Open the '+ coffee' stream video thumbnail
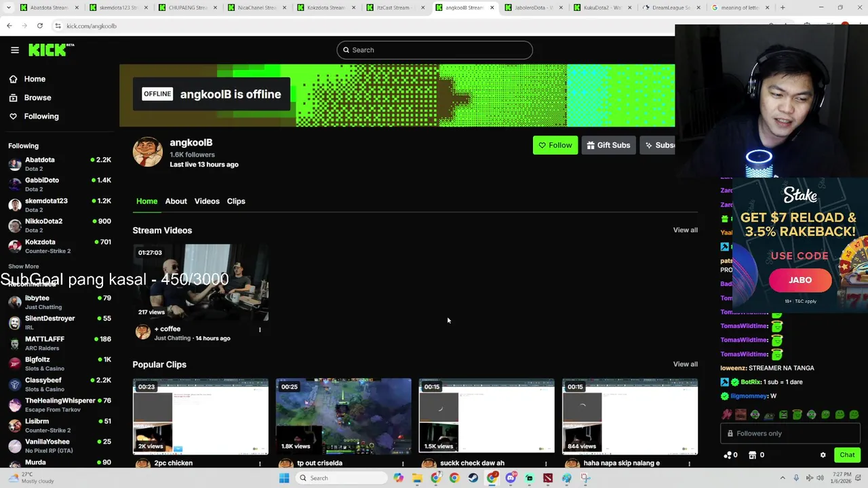This screenshot has height=488, width=868. 201,282
